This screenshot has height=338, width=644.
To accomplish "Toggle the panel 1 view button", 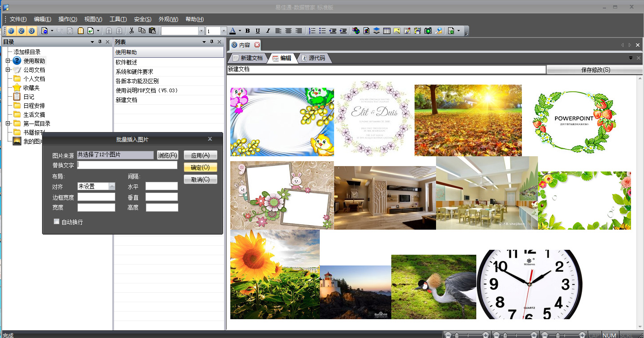I will 11,31.
